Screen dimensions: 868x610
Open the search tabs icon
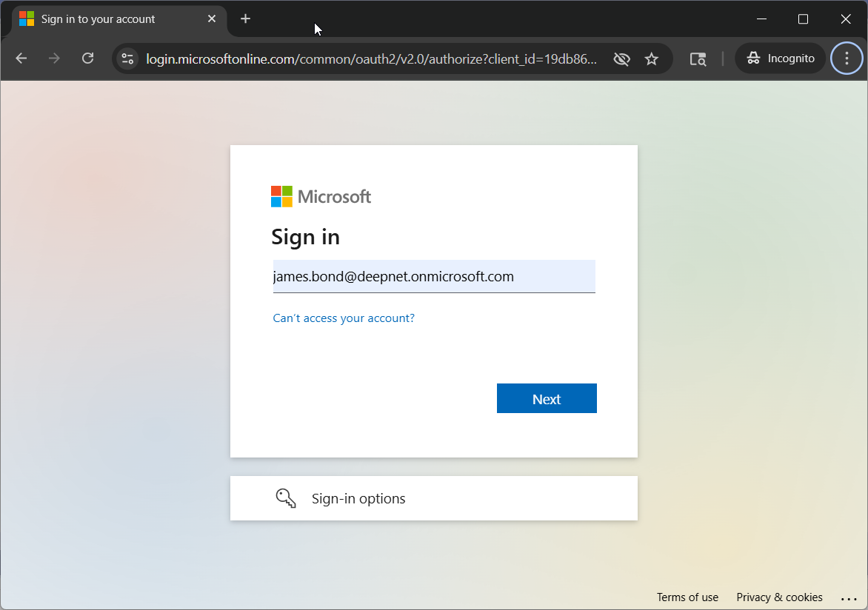[x=698, y=58]
